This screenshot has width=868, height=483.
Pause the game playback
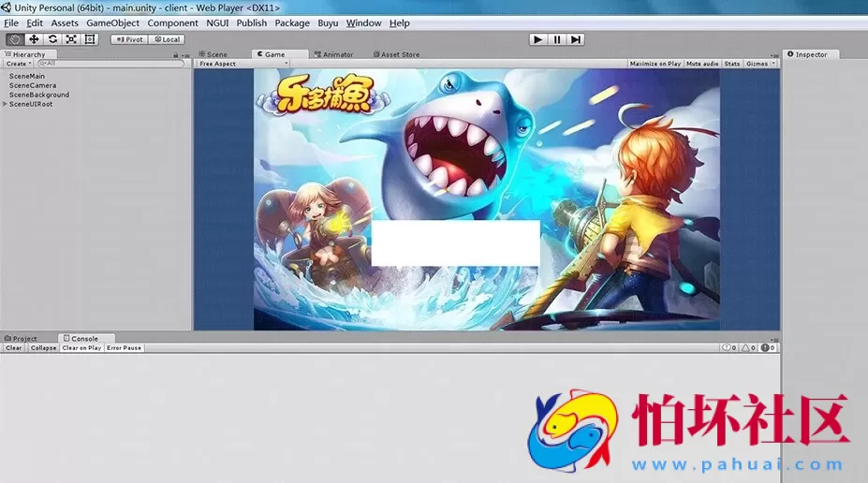[x=557, y=39]
